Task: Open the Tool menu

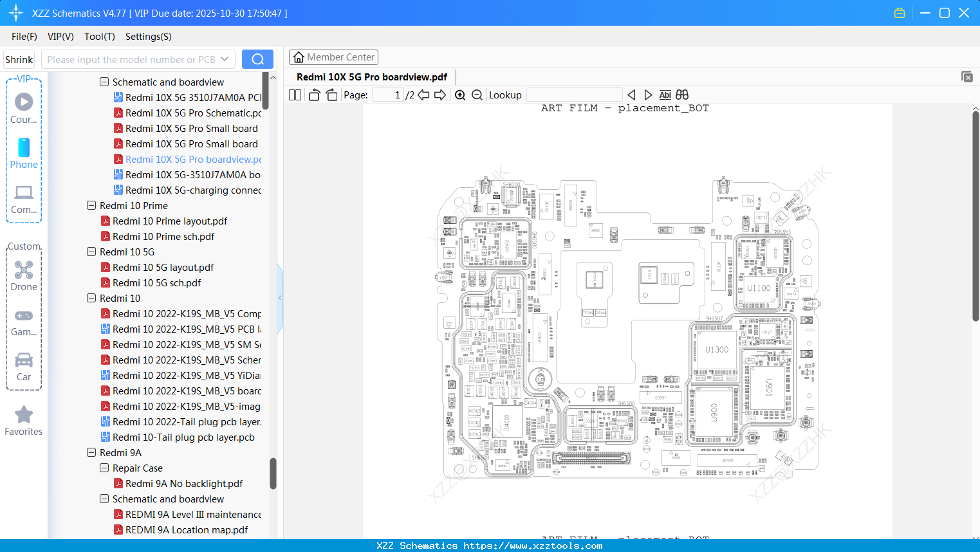Action: [99, 37]
